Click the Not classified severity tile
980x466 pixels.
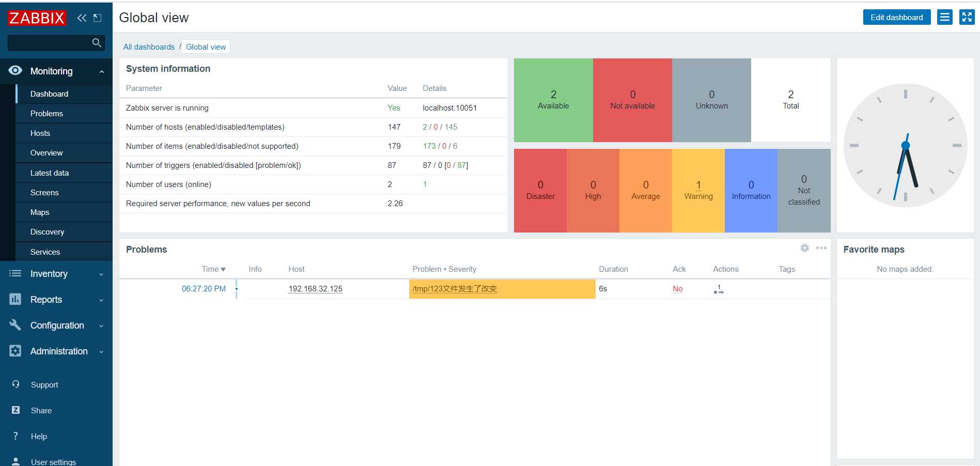click(804, 191)
